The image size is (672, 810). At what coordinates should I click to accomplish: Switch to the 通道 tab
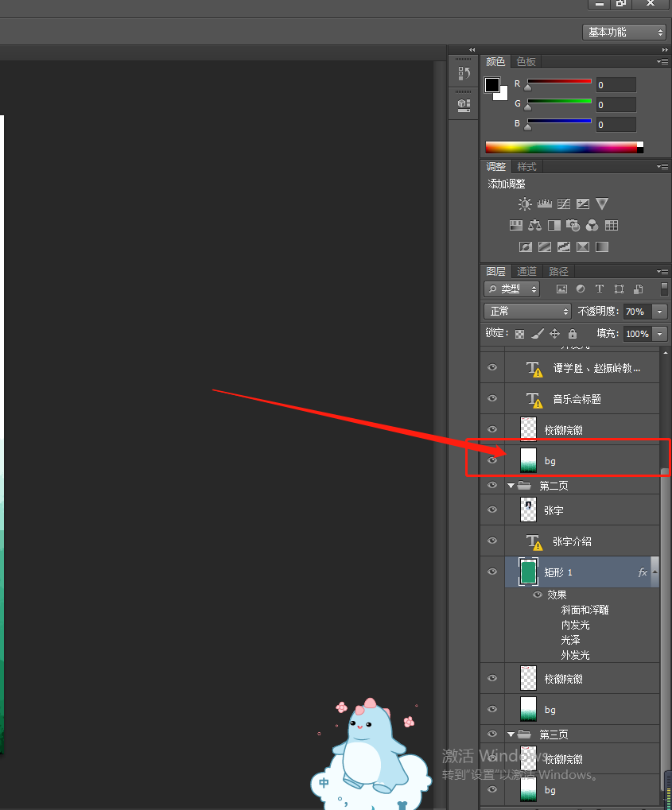pyautogui.click(x=526, y=271)
